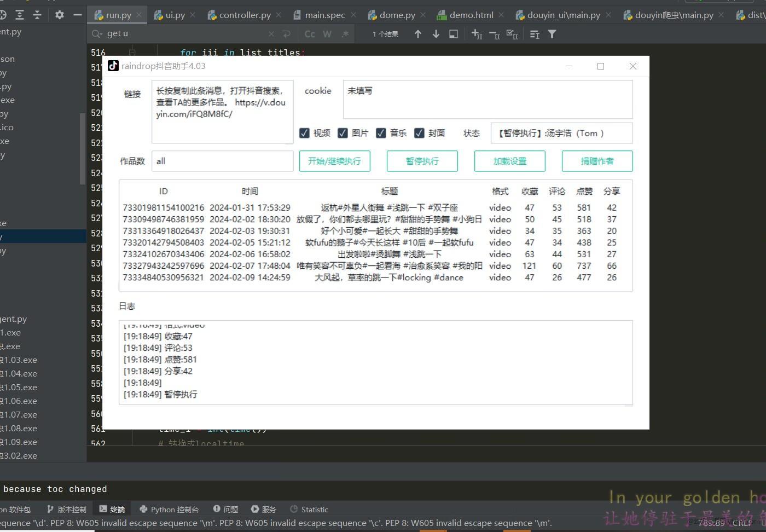Open project panel settings gear
Viewport: 766px width, 532px height.
click(60, 15)
